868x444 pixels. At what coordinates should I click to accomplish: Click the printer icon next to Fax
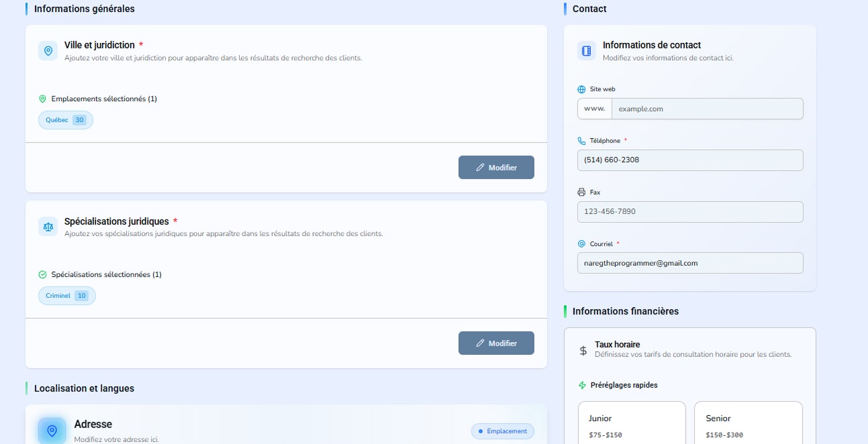pos(581,192)
